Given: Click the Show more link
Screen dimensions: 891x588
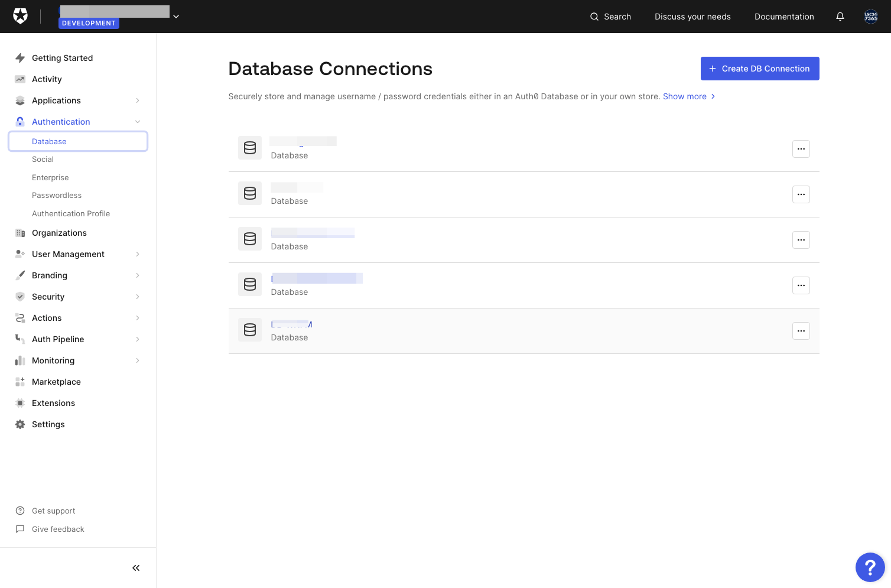Looking at the screenshot, I should (689, 96).
